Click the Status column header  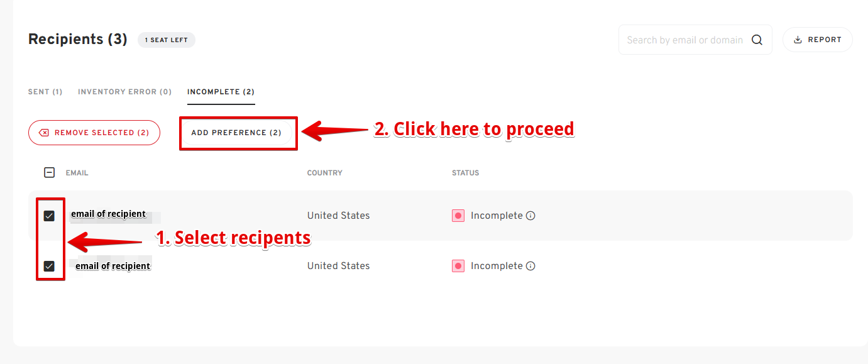[x=465, y=173]
